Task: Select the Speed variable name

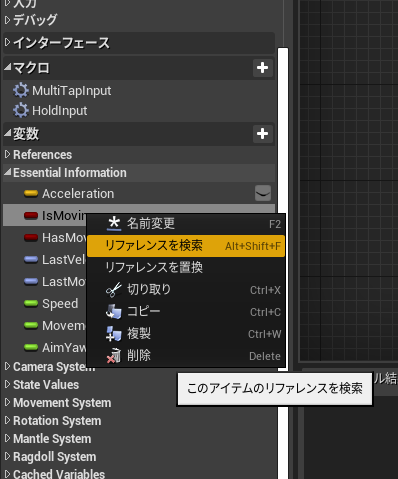Action: tap(60, 304)
